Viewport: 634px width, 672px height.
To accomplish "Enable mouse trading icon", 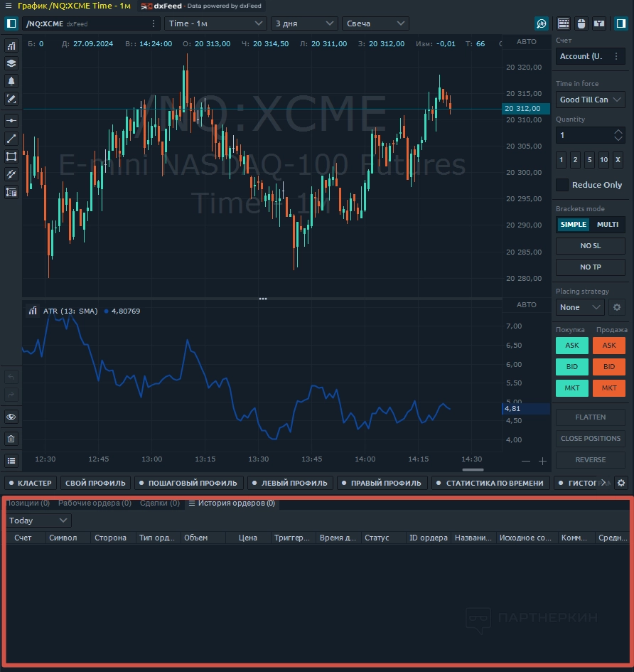I will coord(581,23).
